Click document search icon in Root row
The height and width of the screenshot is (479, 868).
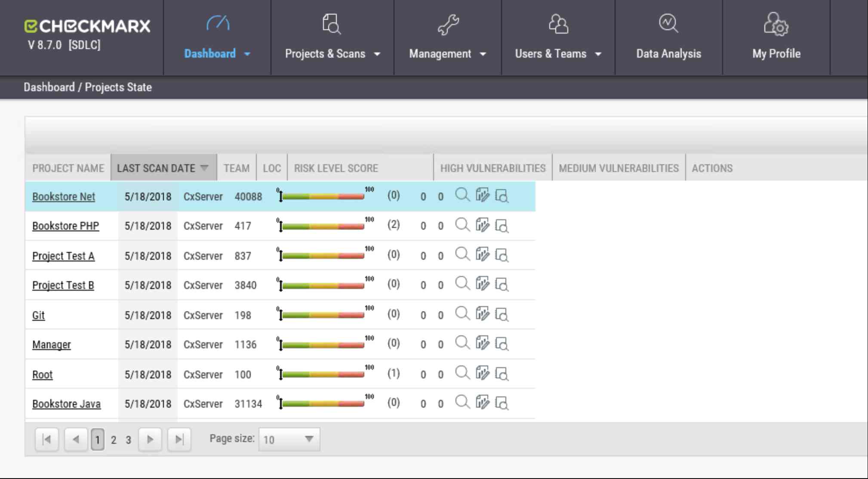point(502,373)
